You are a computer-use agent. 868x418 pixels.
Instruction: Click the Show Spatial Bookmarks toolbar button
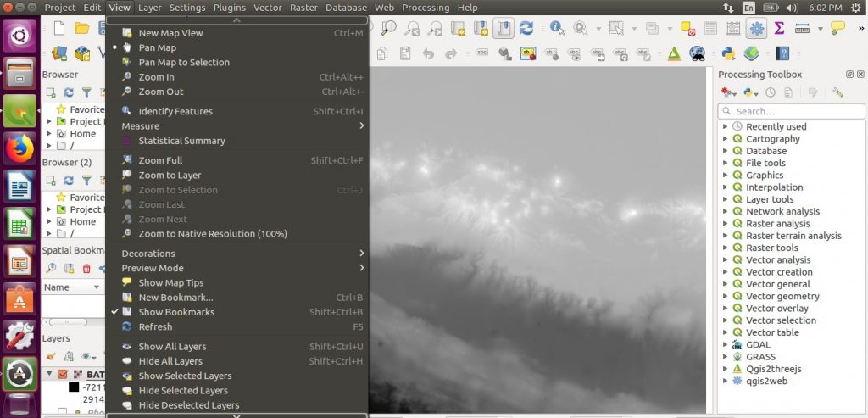click(x=503, y=28)
